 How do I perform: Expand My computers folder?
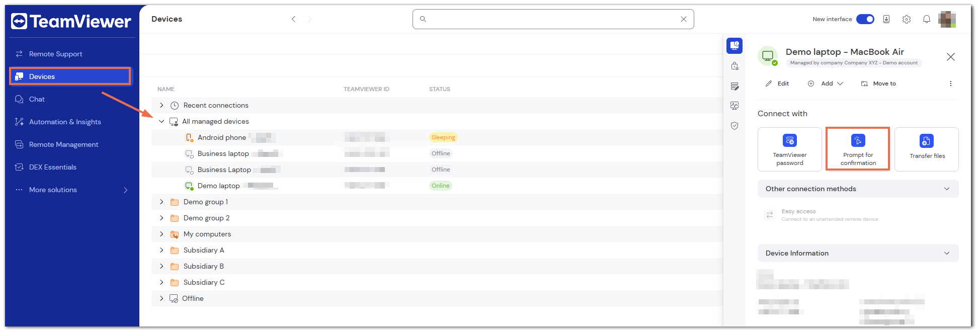(161, 234)
